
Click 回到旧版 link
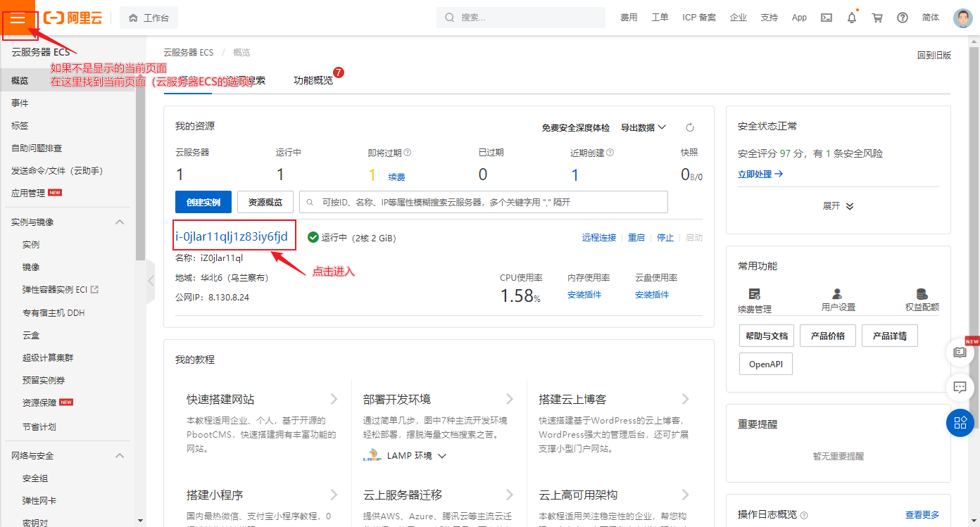pos(934,55)
